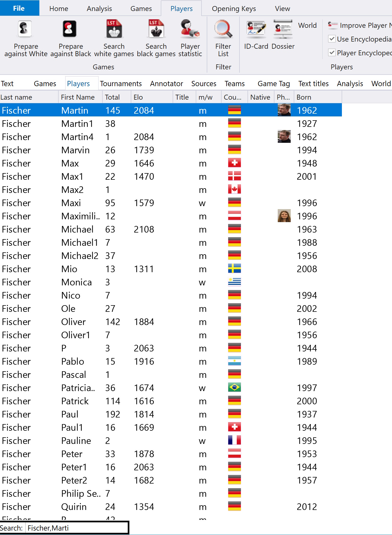This screenshot has width=392, height=535.
Task: Switch to the Games ribbon tab
Action: (141, 9)
